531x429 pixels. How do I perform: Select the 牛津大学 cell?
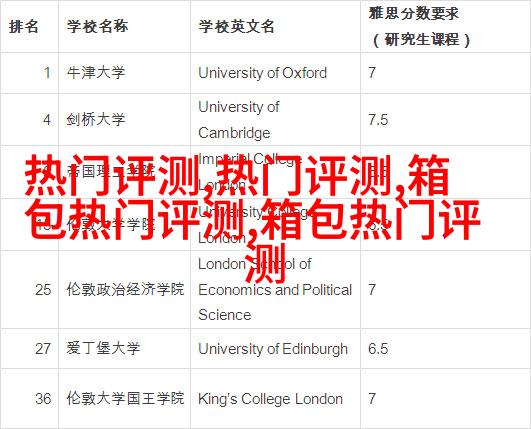tap(96, 73)
